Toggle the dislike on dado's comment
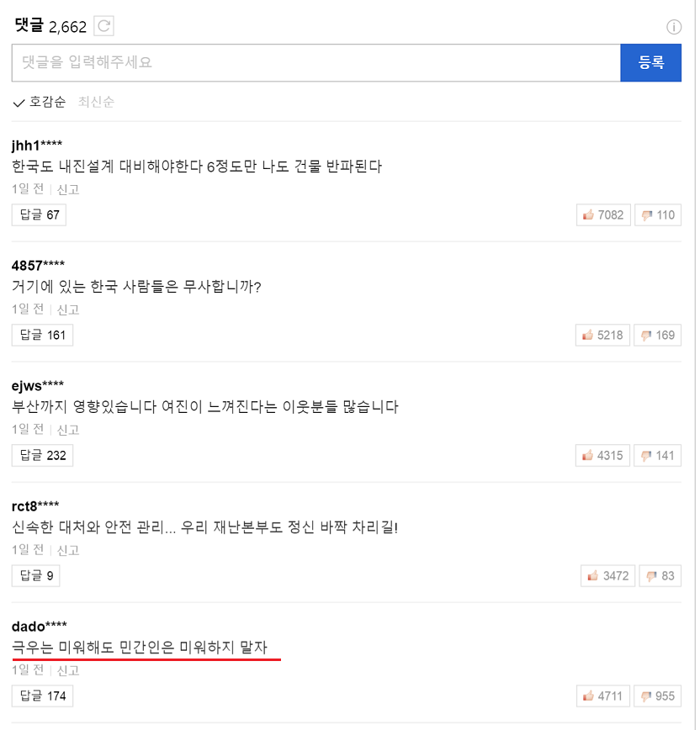 click(x=657, y=696)
